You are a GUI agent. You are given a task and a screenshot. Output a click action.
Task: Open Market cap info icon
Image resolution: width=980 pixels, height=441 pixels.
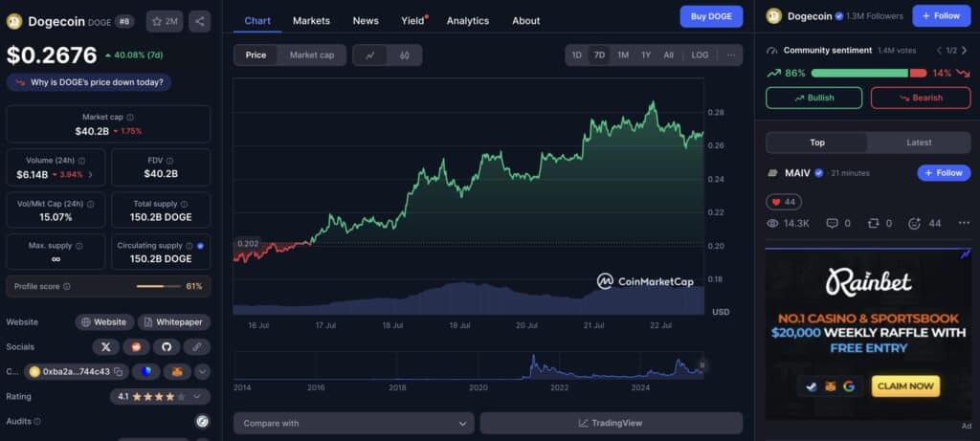tap(130, 117)
